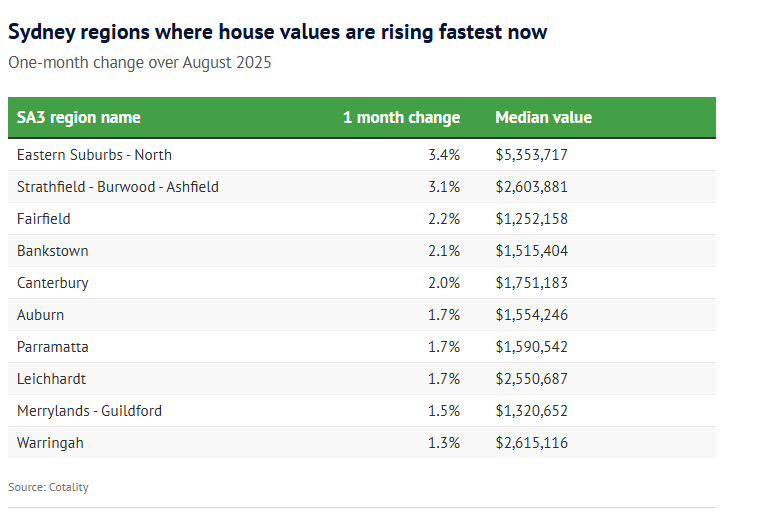Click the Canterbury region cell

(x=53, y=283)
